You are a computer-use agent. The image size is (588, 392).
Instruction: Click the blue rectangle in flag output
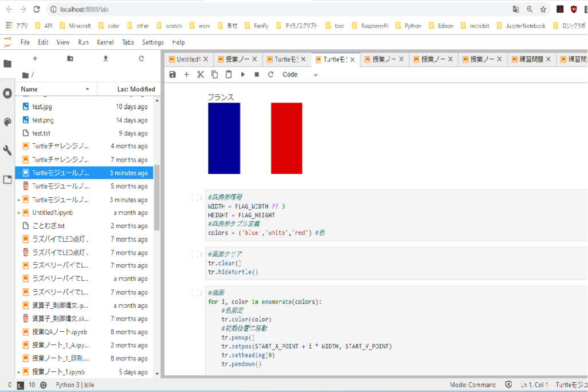(x=224, y=138)
